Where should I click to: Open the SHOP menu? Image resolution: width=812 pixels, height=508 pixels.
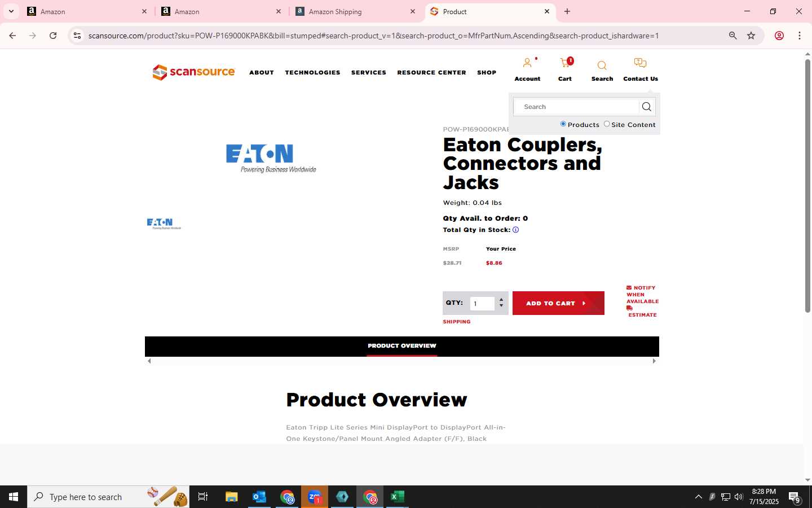coord(487,72)
